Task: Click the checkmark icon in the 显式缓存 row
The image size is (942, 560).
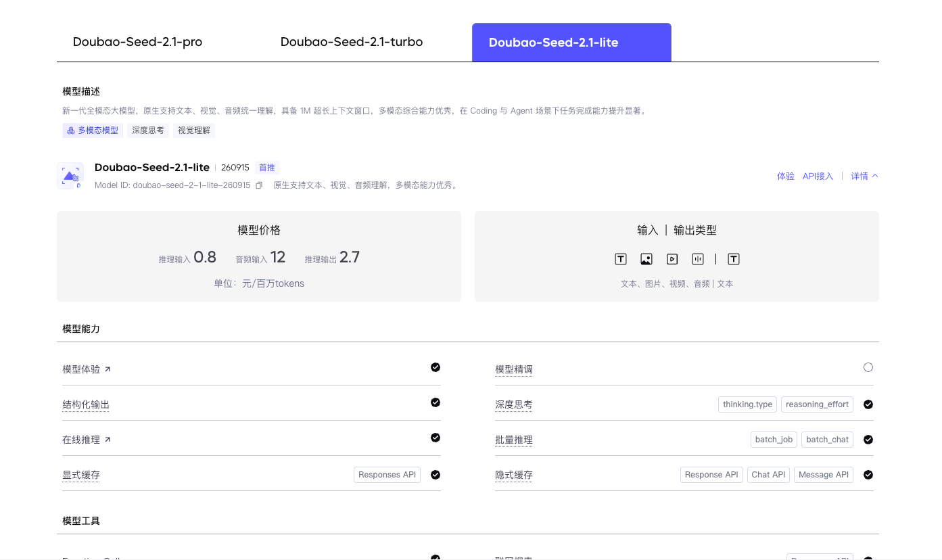Action: (x=435, y=475)
